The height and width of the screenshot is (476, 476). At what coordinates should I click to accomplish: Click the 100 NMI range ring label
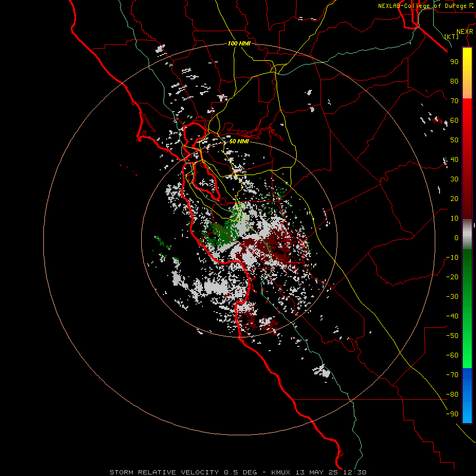coord(239,43)
